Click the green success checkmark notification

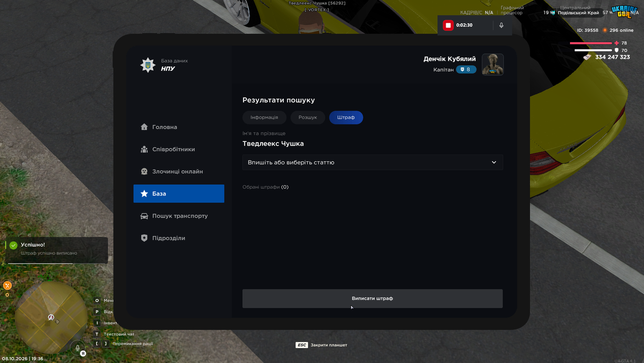(14, 245)
